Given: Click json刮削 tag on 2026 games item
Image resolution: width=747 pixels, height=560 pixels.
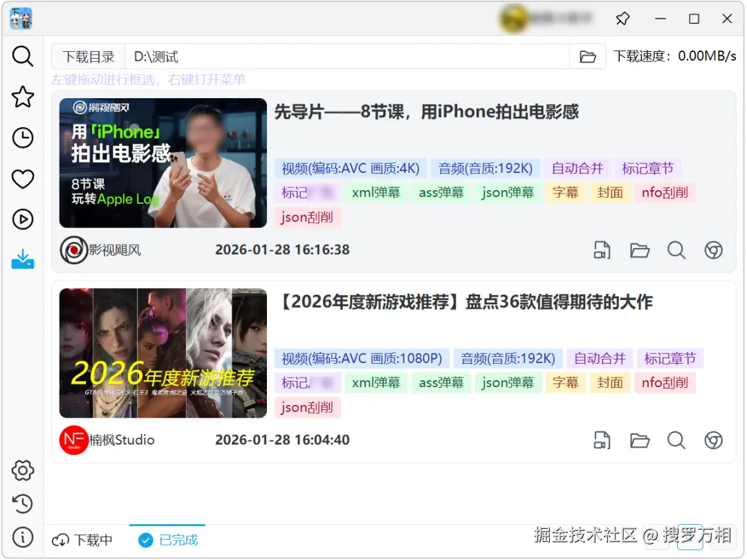Looking at the screenshot, I should 307,407.
